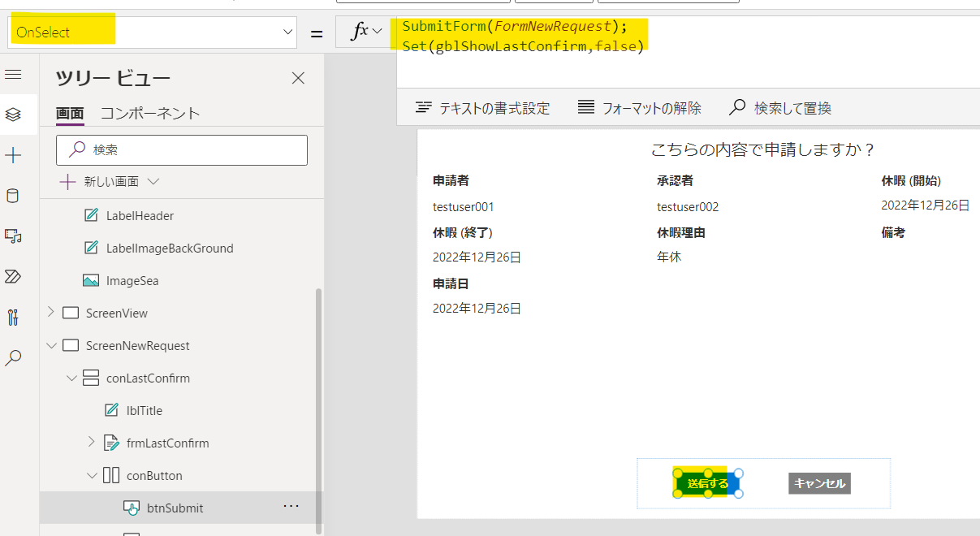980x536 pixels.
Task: Expand the ScreenView node
Action: pyautogui.click(x=50, y=313)
